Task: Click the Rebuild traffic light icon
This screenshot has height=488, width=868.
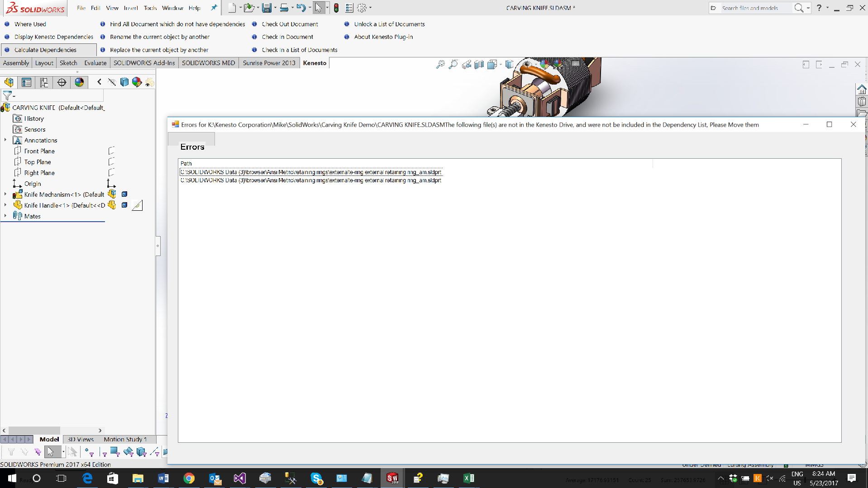Action: pyautogui.click(x=336, y=8)
